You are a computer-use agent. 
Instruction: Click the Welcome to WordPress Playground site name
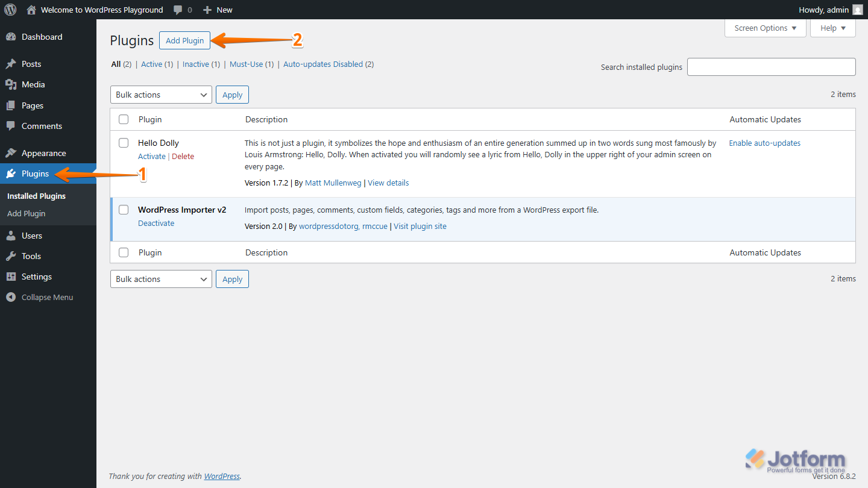pos(102,10)
